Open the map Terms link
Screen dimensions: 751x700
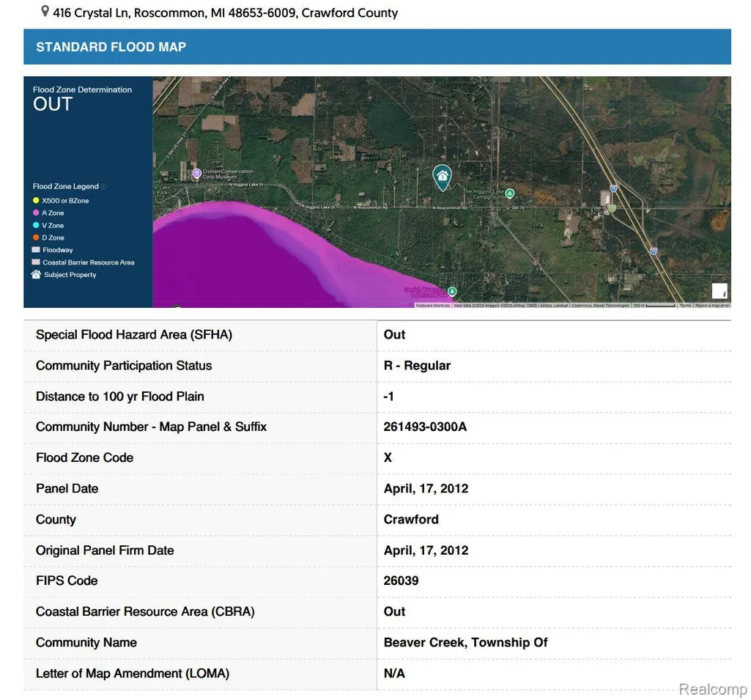(x=685, y=305)
